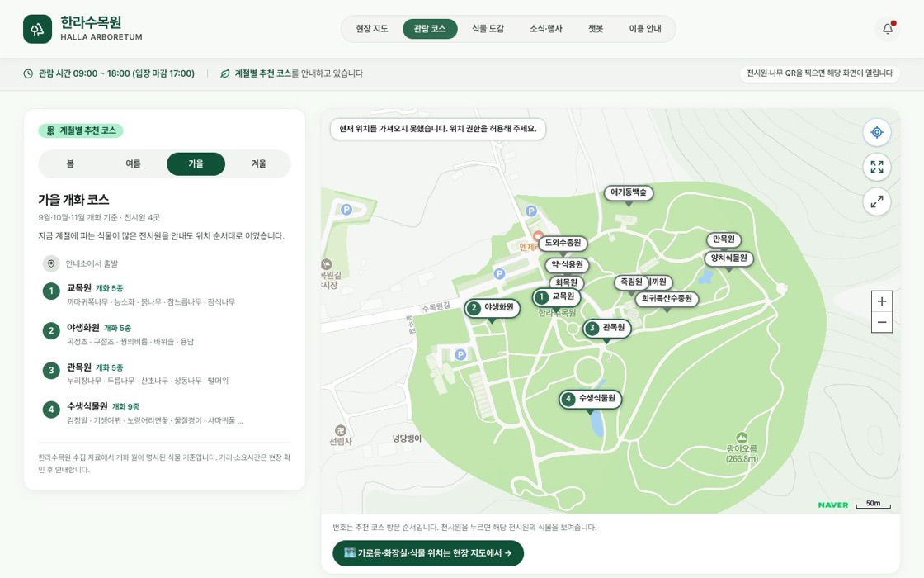Click the 계절별 추천 코스 badge
The height and width of the screenshot is (578, 924).
pos(81,130)
